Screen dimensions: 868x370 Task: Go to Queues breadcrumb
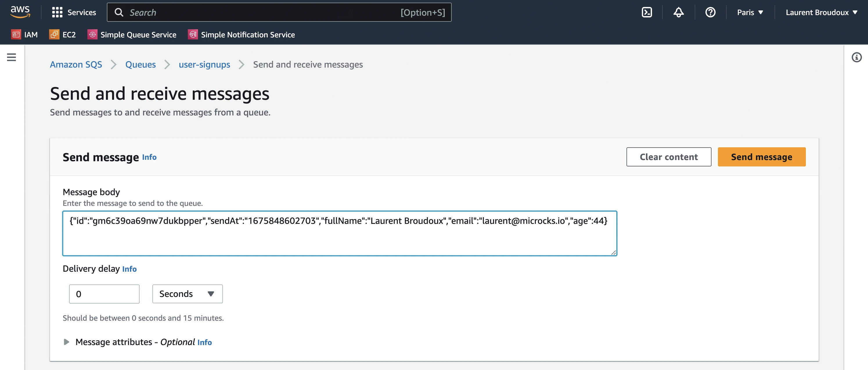coord(141,65)
